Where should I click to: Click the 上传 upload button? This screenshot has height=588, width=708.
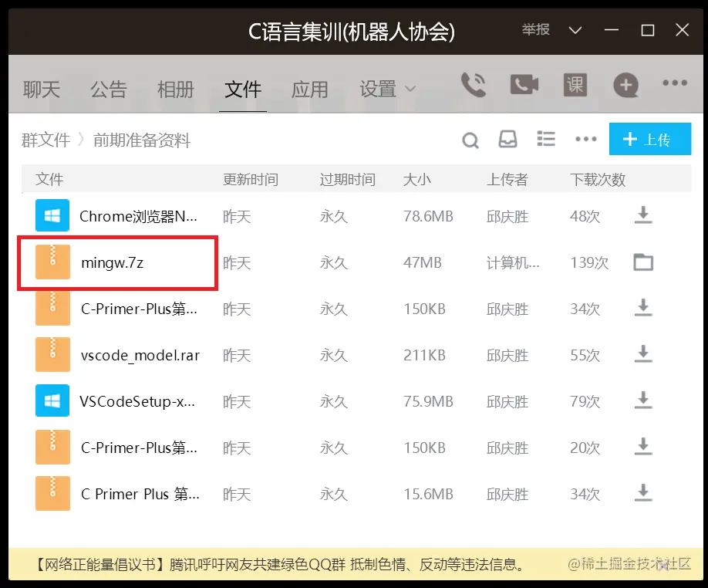650,139
